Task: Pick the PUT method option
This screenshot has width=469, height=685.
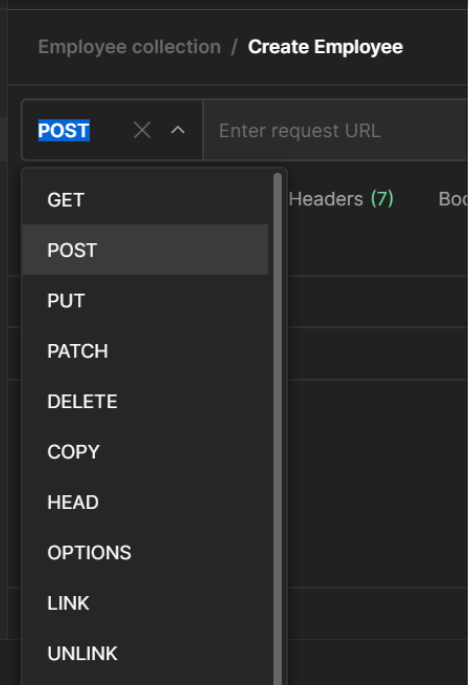Action: (145, 301)
